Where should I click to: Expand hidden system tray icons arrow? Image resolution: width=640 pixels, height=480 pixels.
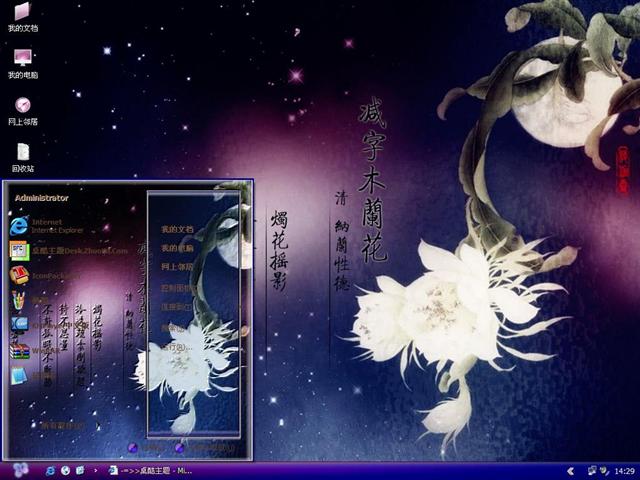click(570, 470)
